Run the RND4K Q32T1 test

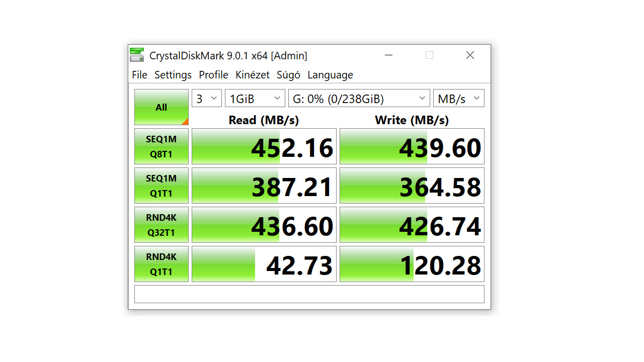pos(162,225)
